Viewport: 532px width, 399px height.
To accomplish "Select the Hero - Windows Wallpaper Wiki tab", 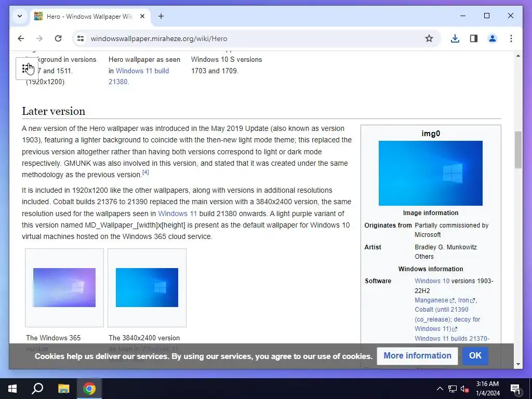I will click(89, 16).
